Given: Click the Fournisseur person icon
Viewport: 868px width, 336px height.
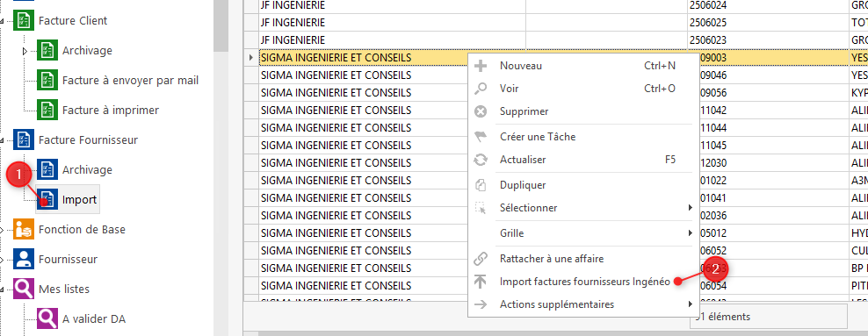Looking at the screenshot, I should pyautogui.click(x=24, y=260).
